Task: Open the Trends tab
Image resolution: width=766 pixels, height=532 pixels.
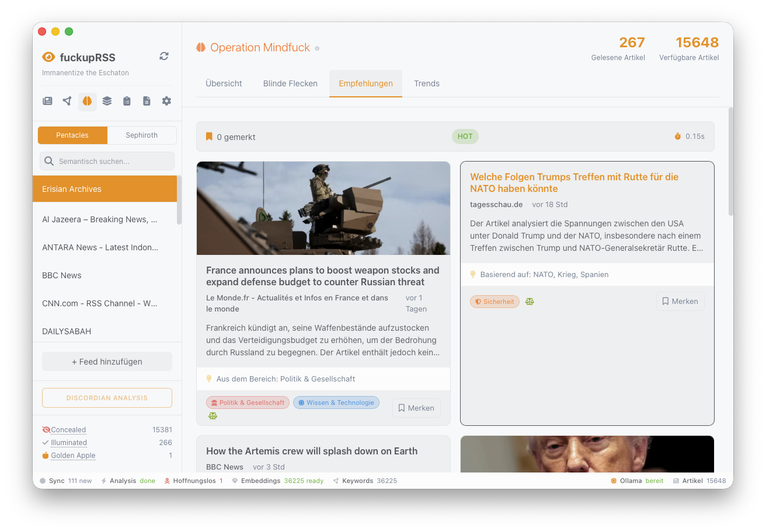Action: [x=427, y=83]
